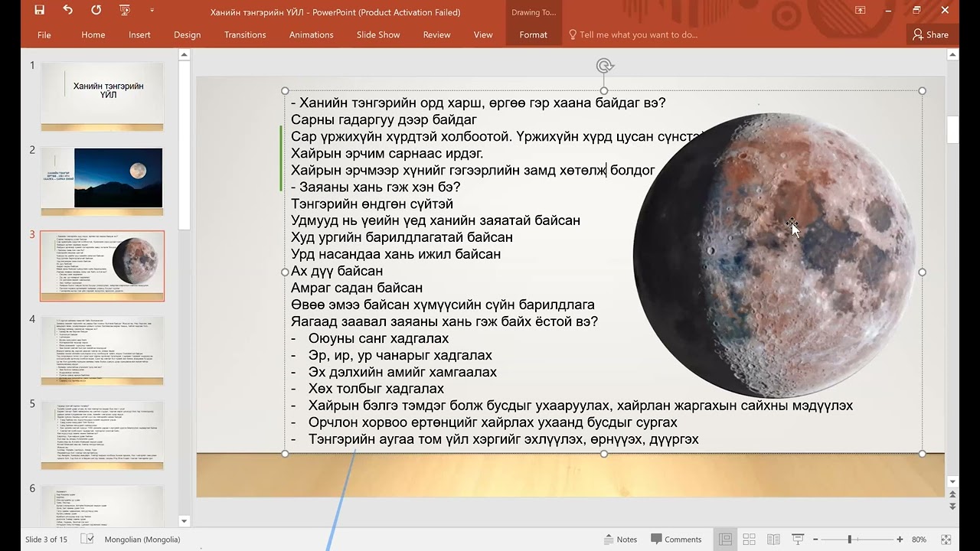Click the zoom slider track
The height and width of the screenshot is (551, 980).
pyautogui.click(x=859, y=540)
